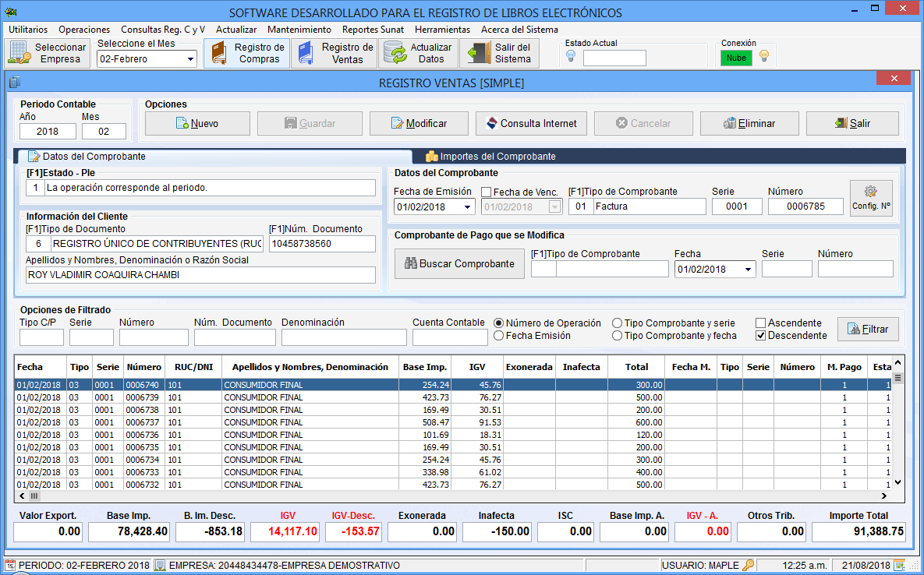Screen dimensions: 924x575
Task: Check the Ascendente sorting option
Action: [761, 323]
